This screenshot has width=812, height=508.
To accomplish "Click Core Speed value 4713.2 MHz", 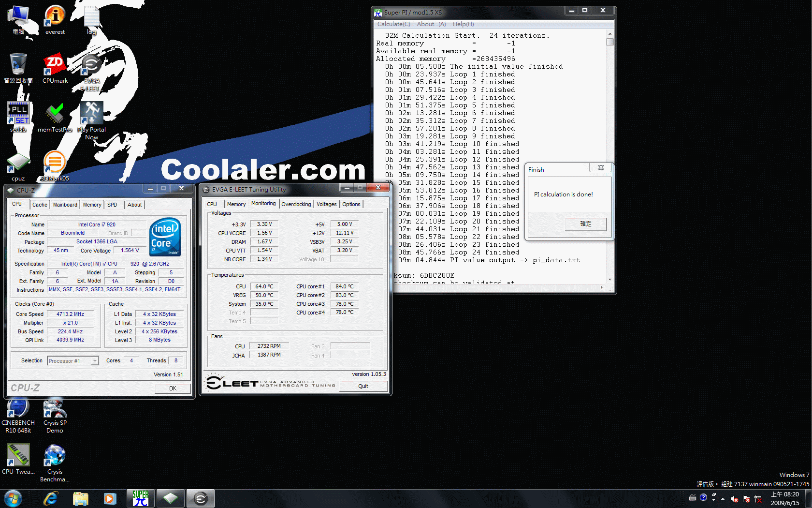I will tap(70, 314).
